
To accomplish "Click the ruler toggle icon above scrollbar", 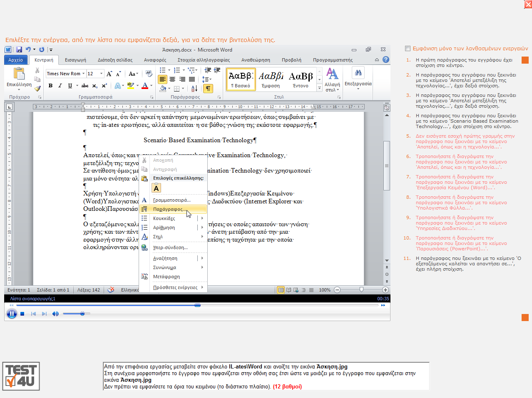I will point(387,107).
